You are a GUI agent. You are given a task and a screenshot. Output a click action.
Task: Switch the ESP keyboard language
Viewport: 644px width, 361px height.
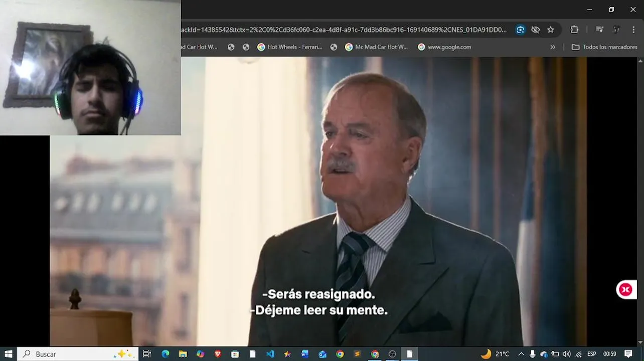coord(592,354)
